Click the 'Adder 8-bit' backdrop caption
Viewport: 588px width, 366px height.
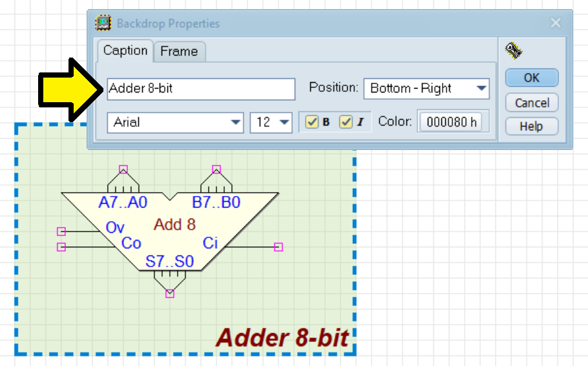[282, 338]
